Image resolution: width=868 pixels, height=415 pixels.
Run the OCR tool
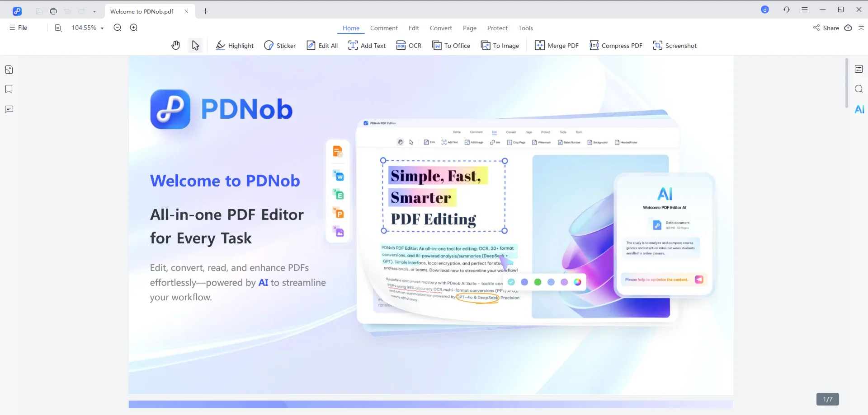pos(409,46)
